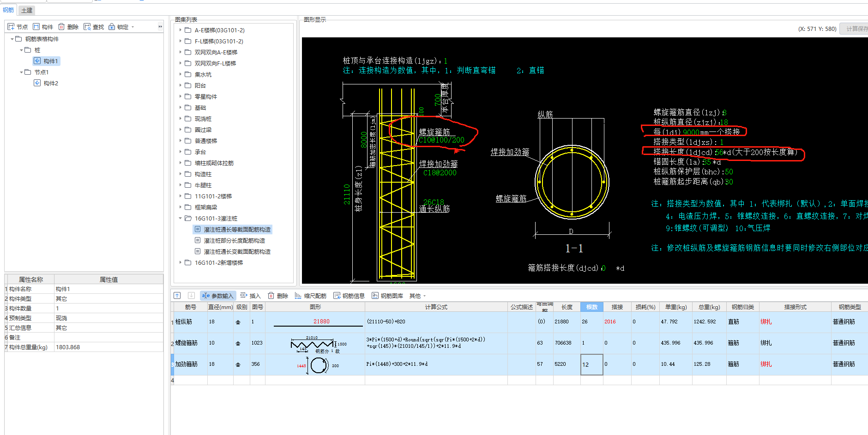Screen dimensions: 868x435
Task: Click the 构件名称 property value 构件1
Action: 108,289
